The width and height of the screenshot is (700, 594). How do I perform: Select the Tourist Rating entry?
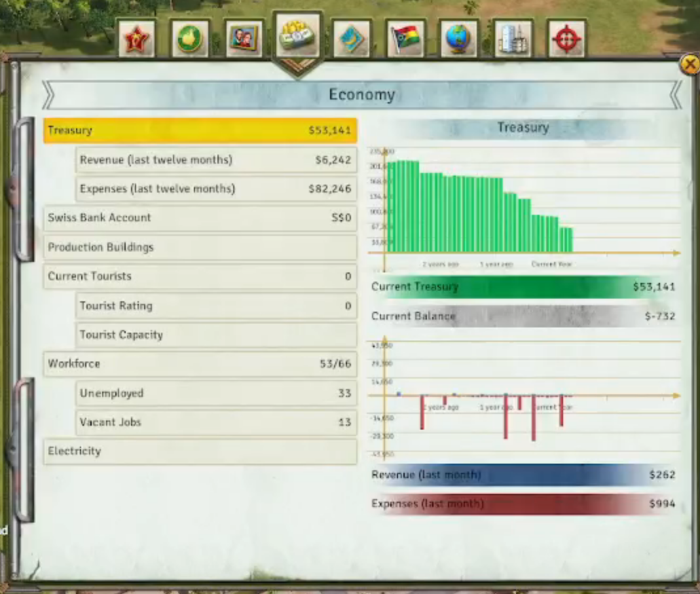(x=216, y=306)
